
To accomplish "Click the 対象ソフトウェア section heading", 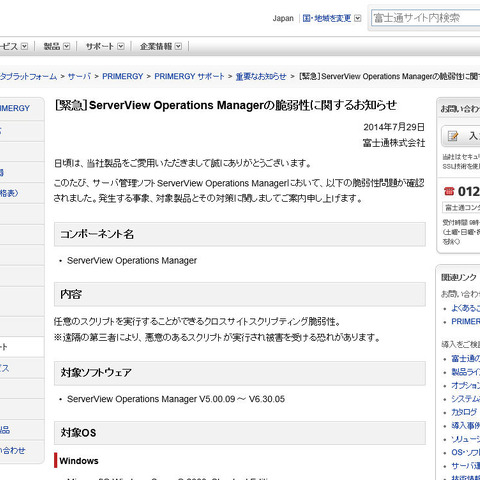I will 96,372.
